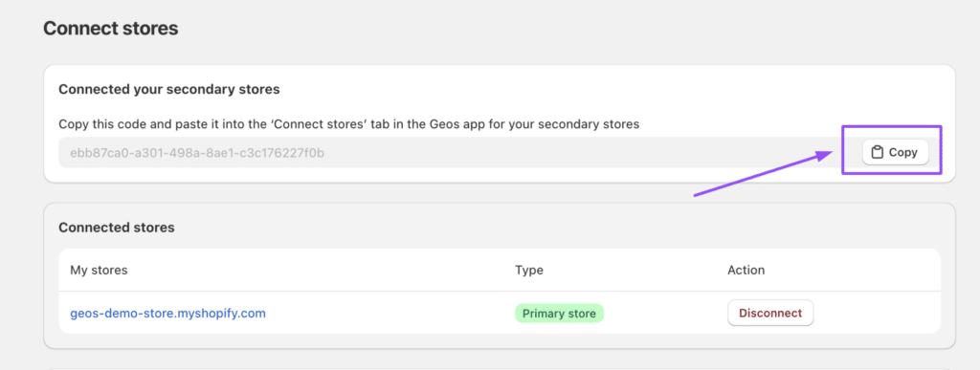Click the Connected stores section heading
Viewport: 980px width, 370px height.
point(116,228)
